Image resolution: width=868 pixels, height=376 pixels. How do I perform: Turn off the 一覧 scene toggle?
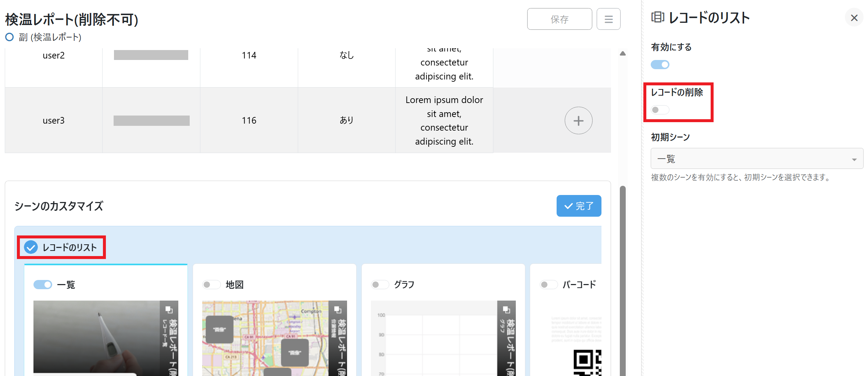pyautogui.click(x=43, y=284)
